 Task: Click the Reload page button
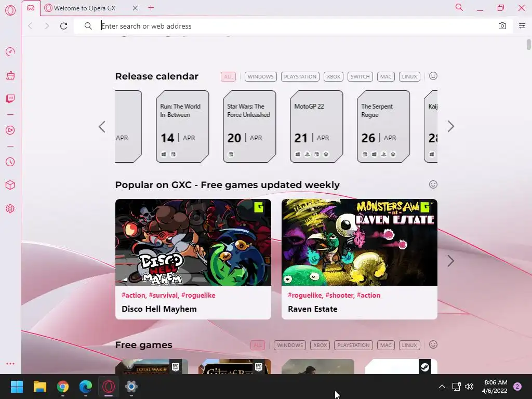click(63, 26)
